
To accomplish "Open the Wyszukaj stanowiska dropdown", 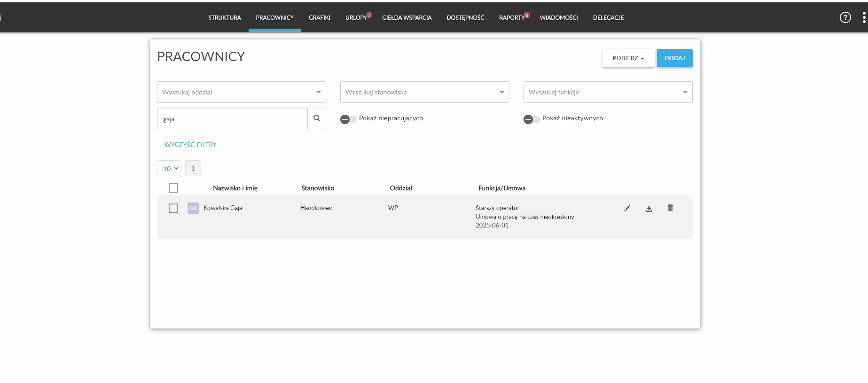I will pos(425,92).
